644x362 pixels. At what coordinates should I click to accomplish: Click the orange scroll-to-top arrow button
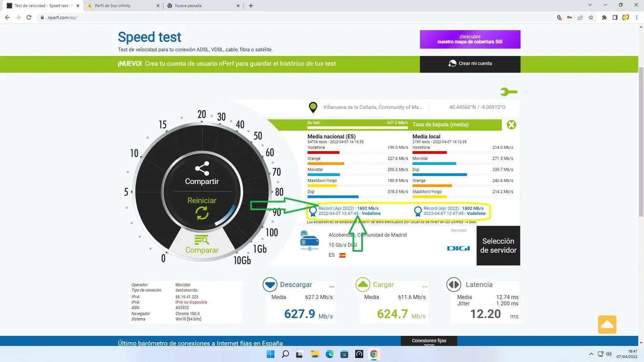pos(607,324)
